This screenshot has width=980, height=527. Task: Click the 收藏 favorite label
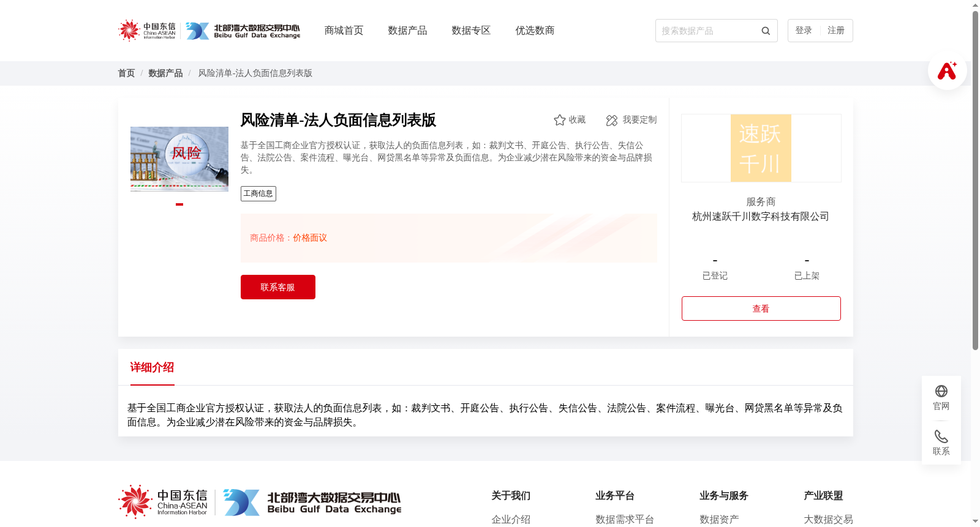click(x=577, y=120)
